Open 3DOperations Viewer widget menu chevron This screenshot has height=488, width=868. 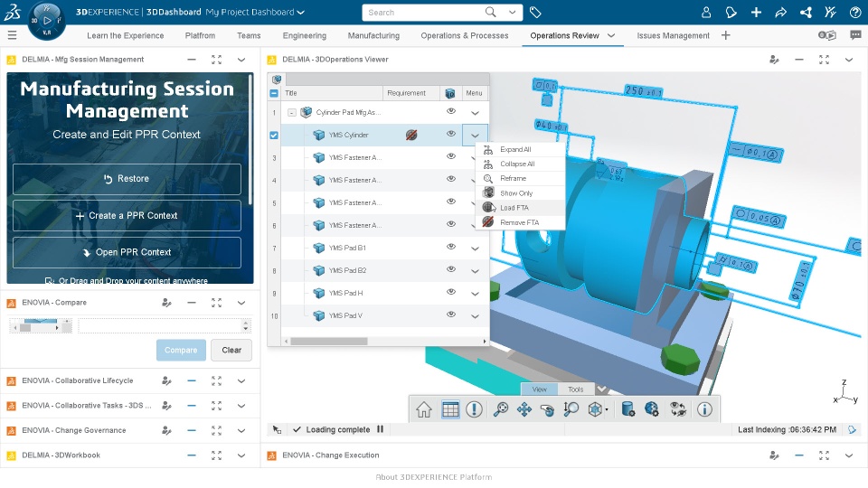click(849, 60)
